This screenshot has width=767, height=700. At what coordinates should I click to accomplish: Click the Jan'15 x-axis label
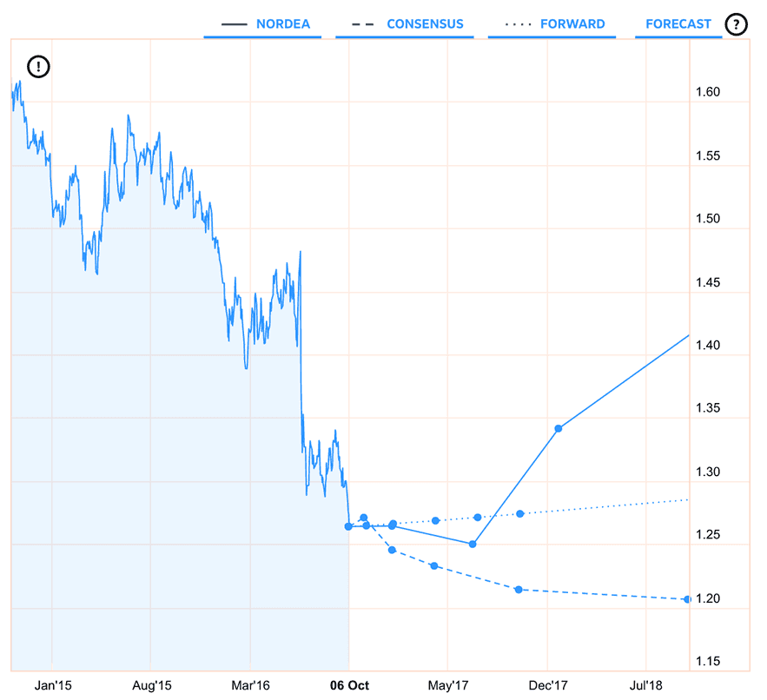tap(53, 685)
